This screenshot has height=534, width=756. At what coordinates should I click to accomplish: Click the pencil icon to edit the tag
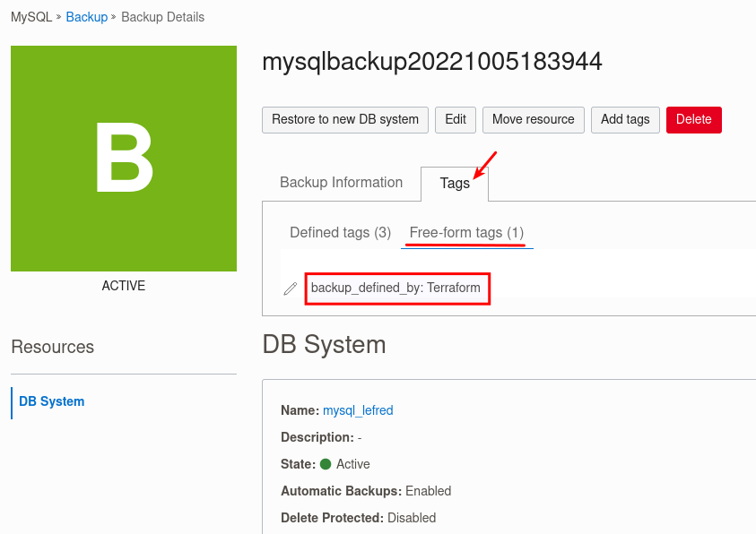pos(290,289)
